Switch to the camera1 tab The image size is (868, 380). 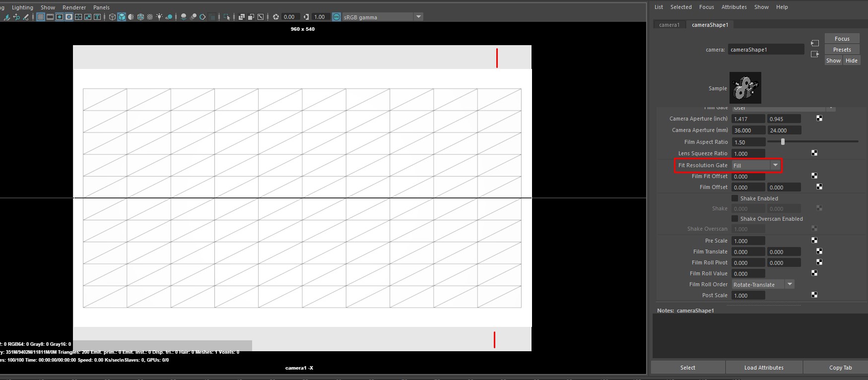(669, 25)
